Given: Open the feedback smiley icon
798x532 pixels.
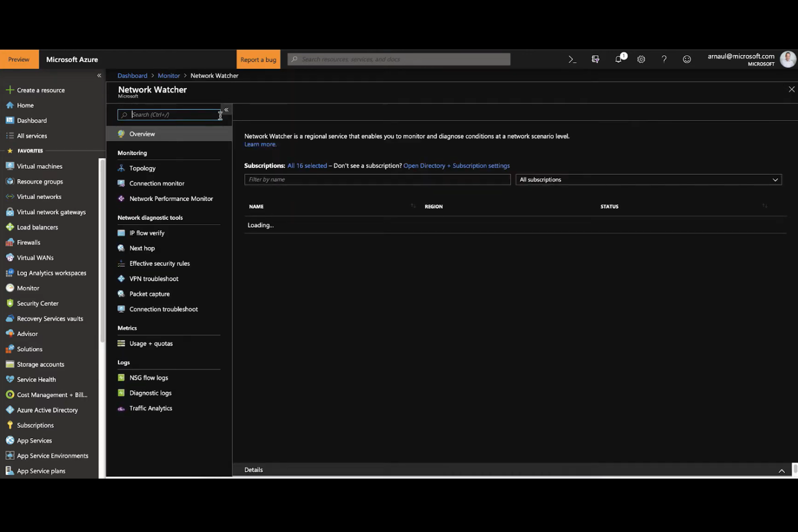Looking at the screenshot, I should point(686,59).
